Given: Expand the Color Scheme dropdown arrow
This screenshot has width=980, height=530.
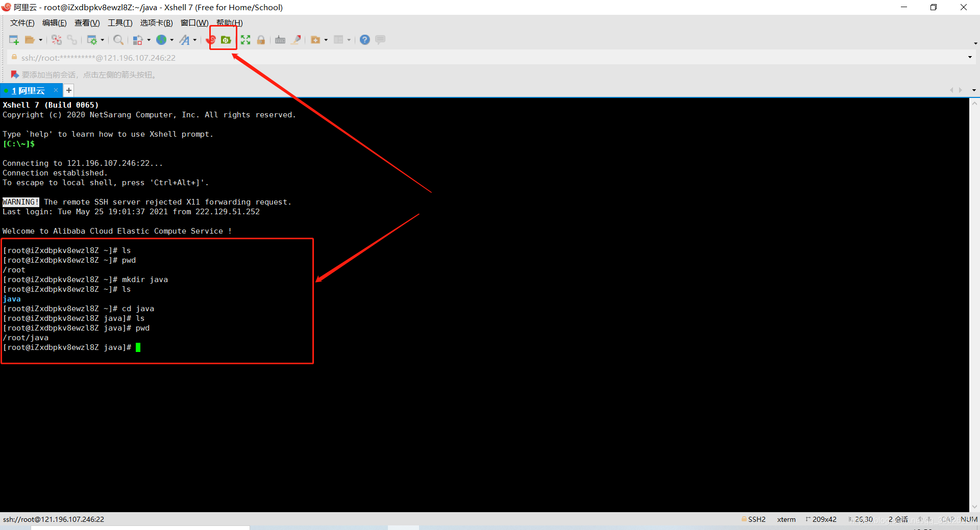Looking at the screenshot, I should (x=149, y=40).
